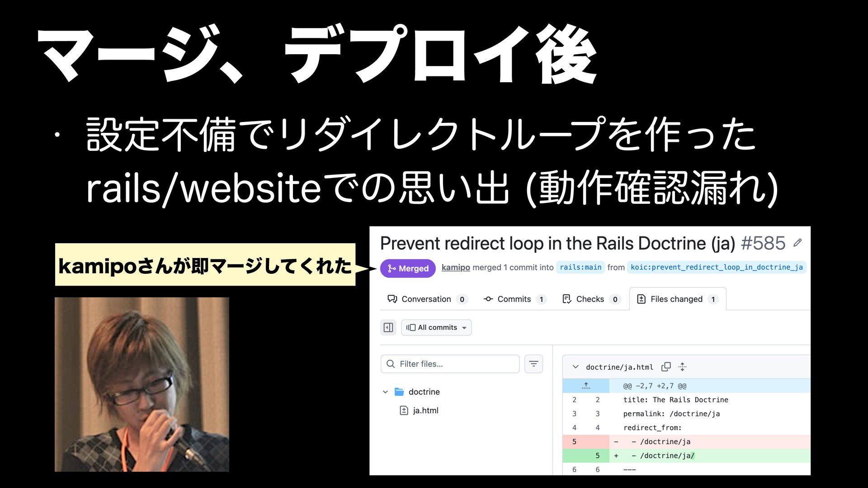Open the Checks tab

pyautogui.click(x=591, y=299)
